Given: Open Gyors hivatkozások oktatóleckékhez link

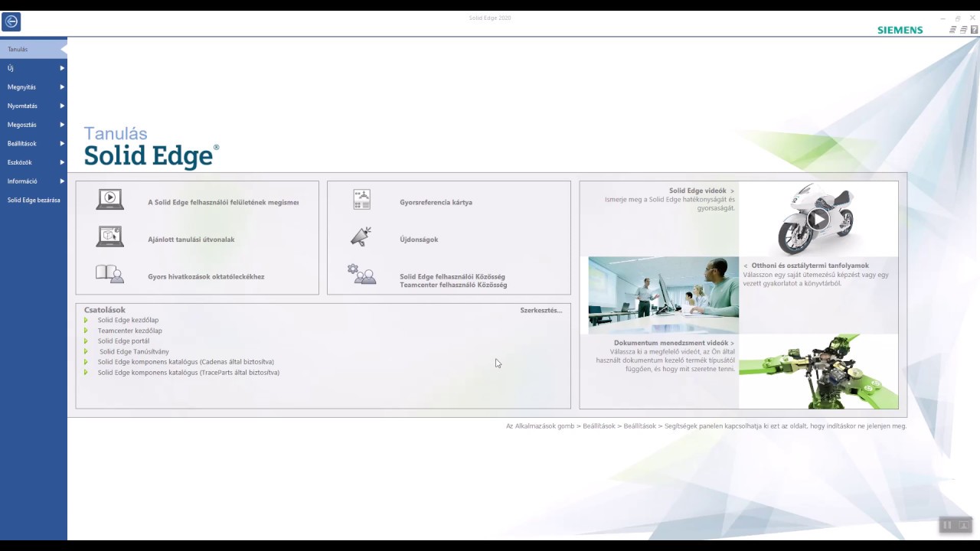Looking at the screenshot, I should pos(206,277).
